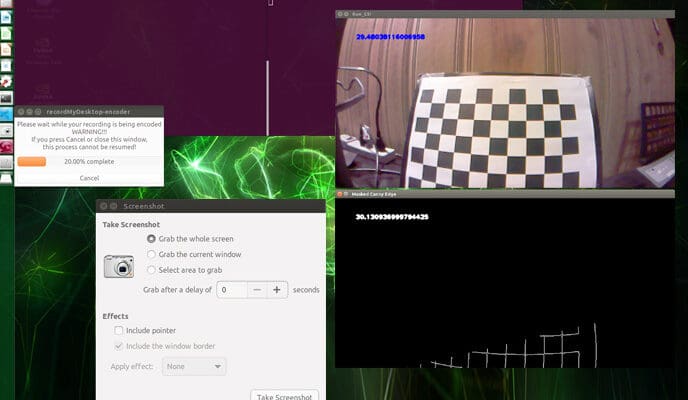Toggle Include the window border checkbox
This screenshot has width=688, height=400.
pyautogui.click(x=119, y=346)
